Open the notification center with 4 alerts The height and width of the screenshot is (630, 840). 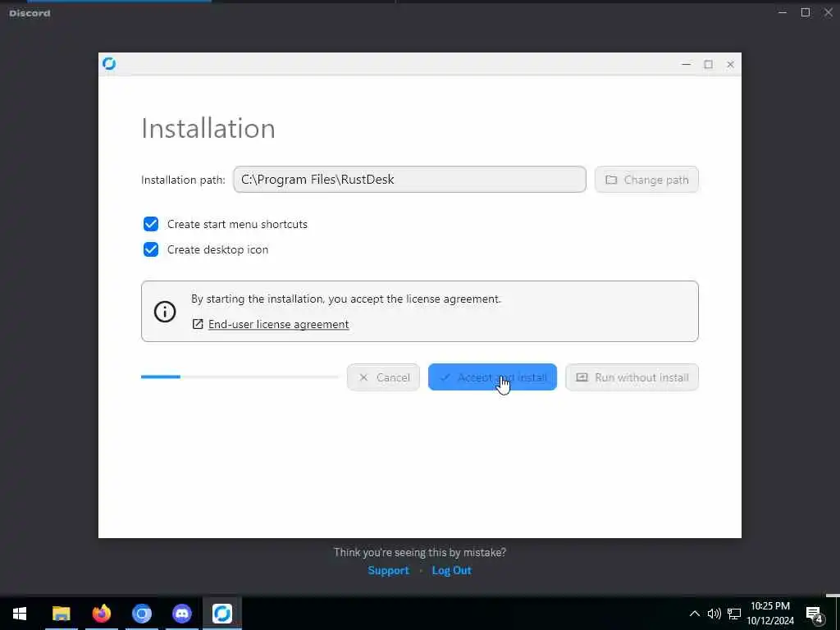815,614
